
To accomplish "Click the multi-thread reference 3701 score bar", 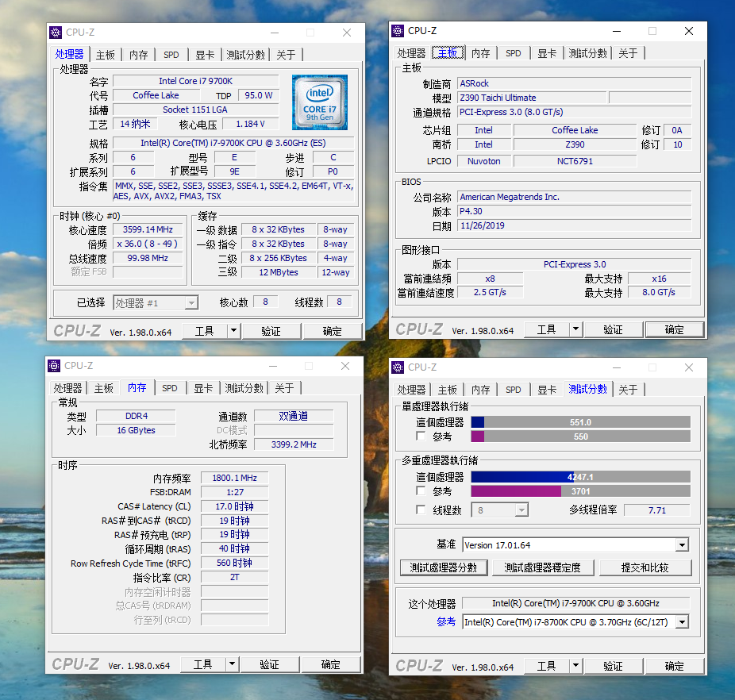I will pos(580,491).
